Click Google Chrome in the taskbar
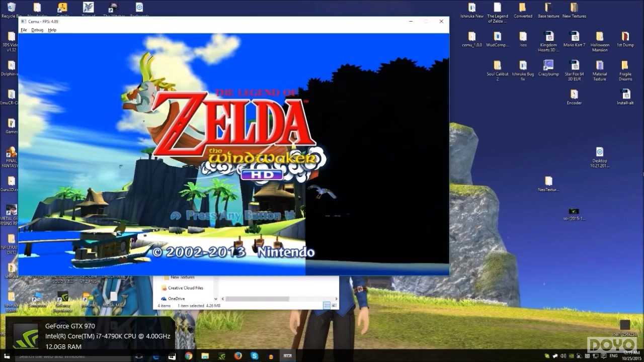644x362 pixels. (189, 356)
